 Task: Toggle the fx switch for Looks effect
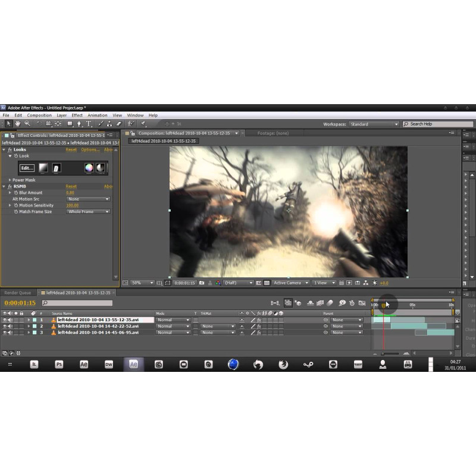click(10, 149)
